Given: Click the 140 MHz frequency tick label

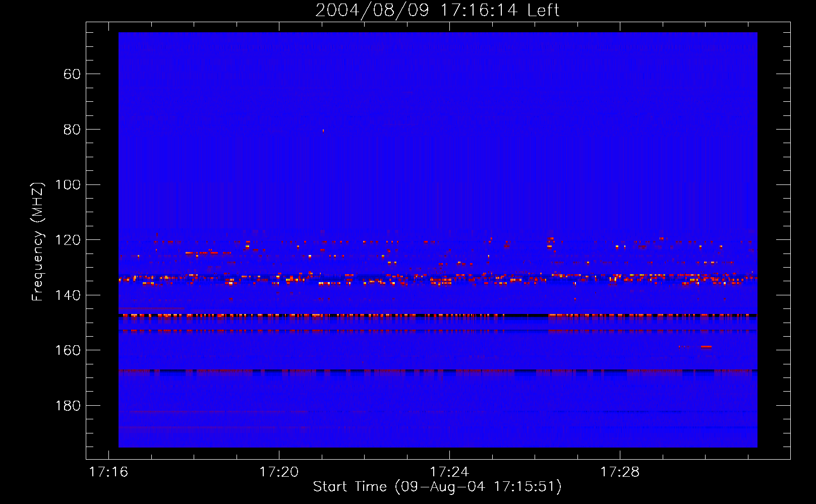Looking at the screenshot, I should (x=68, y=295).
